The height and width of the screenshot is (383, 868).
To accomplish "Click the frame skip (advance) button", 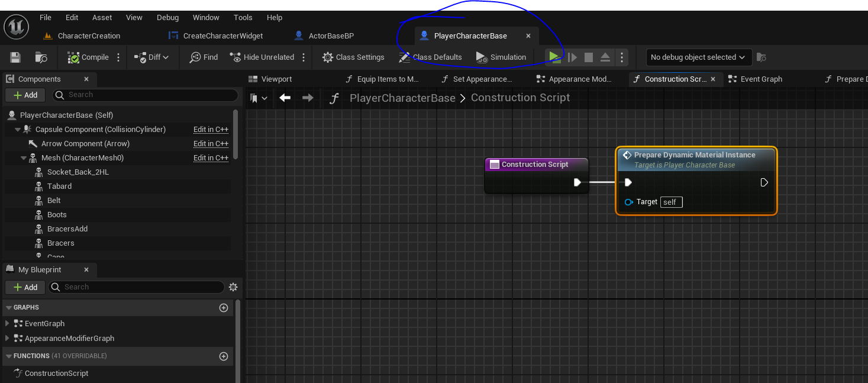I will tap(572, 57).
